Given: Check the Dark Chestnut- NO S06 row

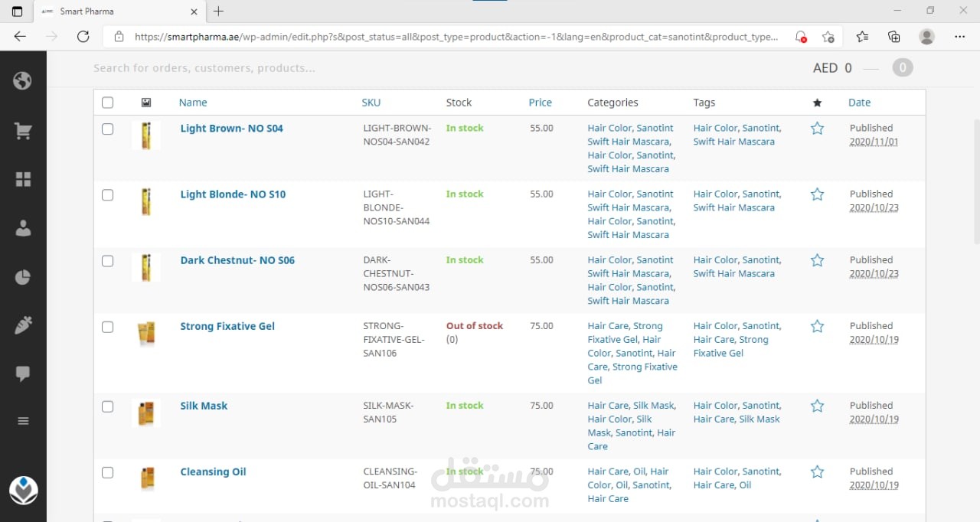Looking at the screenshot, I should [107, 260].
